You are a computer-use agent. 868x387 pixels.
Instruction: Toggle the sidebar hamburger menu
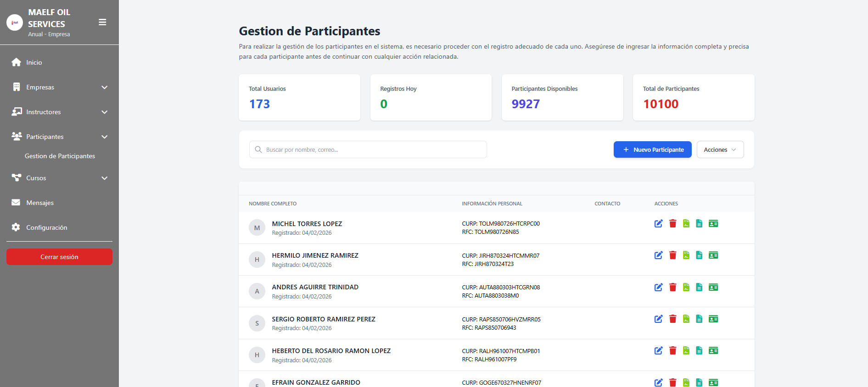coord(102,22)
